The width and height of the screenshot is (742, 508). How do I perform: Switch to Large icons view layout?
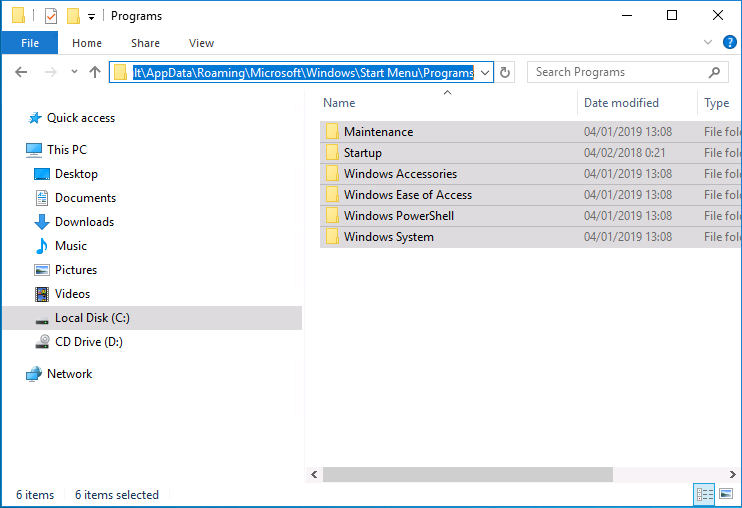pos(726,494)
